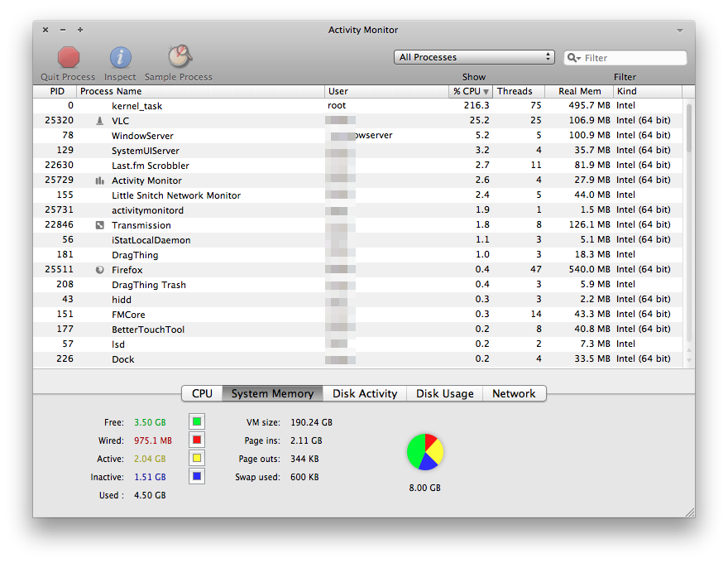Sort by Real Mem column header
728x563 pixels.
point(579,91)
